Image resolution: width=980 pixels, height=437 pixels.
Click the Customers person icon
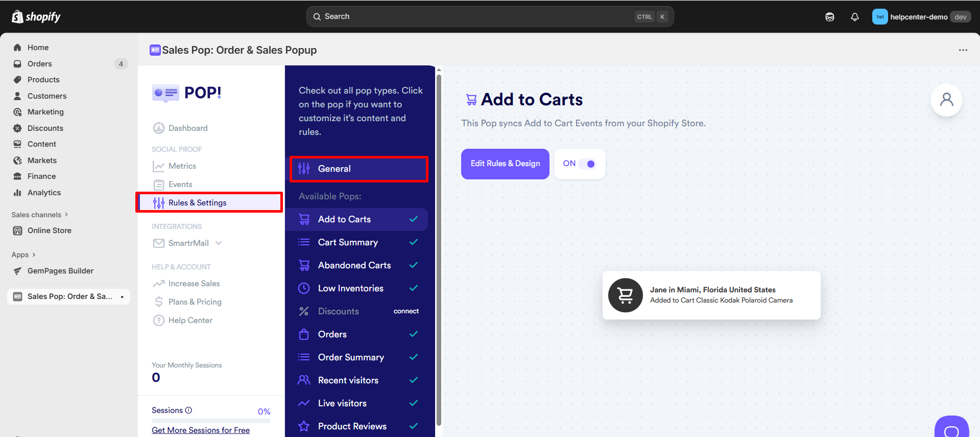click(17, 96)
